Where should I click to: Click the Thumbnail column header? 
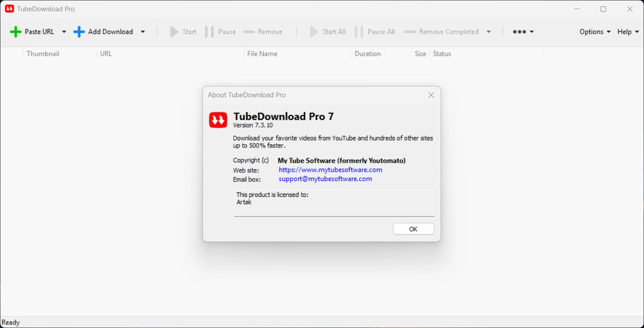coord(43,54)
